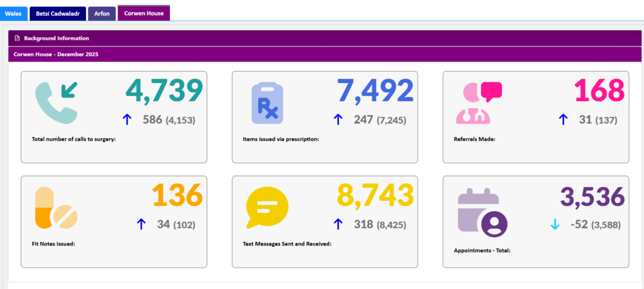Click the cyan down arrow beside -52
This screenshot has height=289, width=644.
[x=554, y=224]
